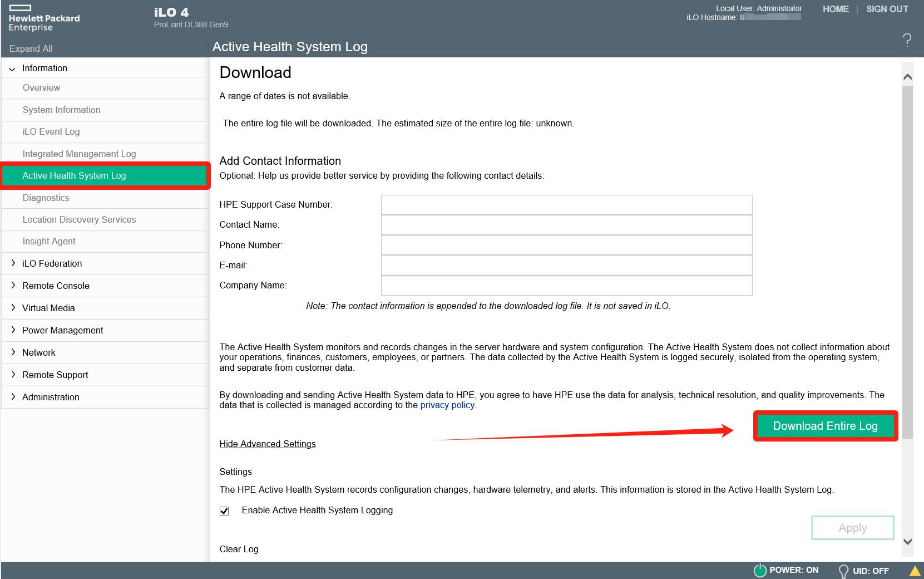Viewport: 924px width, 579px height.
Task: Open the iLO Event Log page
Action: pos(51,132)
